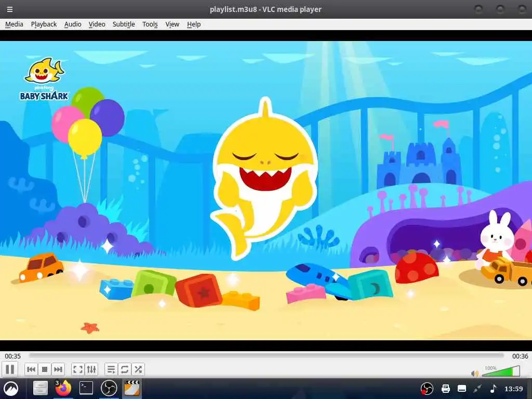The height and width of the screenshot is (399, 532).
Task: Skip to the previous playlist item
Action: point(31,369)
